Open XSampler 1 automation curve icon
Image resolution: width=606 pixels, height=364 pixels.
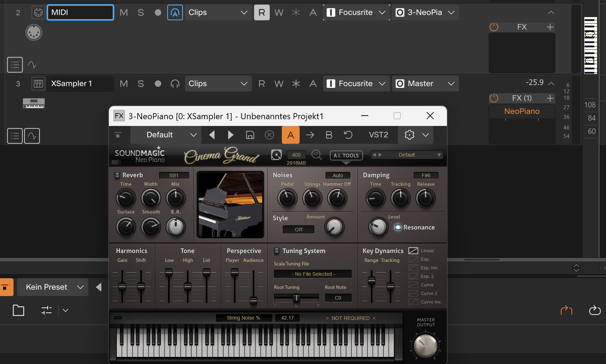pos(32,136)
